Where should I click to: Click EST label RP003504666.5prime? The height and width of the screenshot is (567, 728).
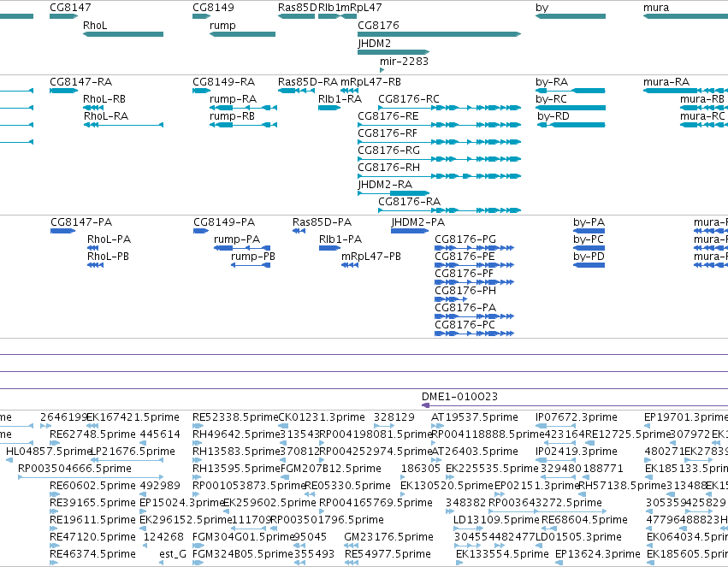(74, 469)
